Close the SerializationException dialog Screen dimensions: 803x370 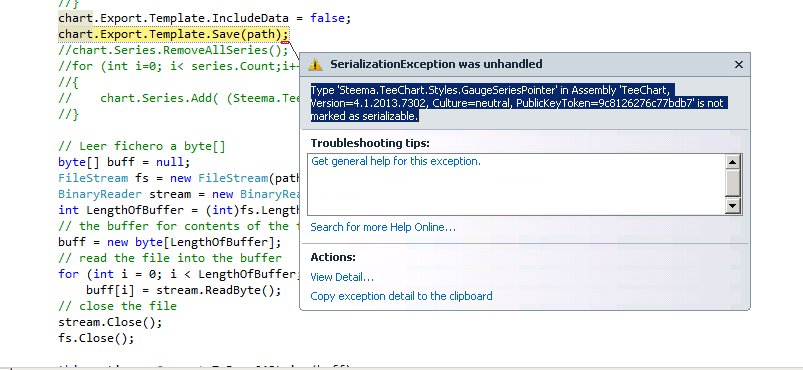738,65
